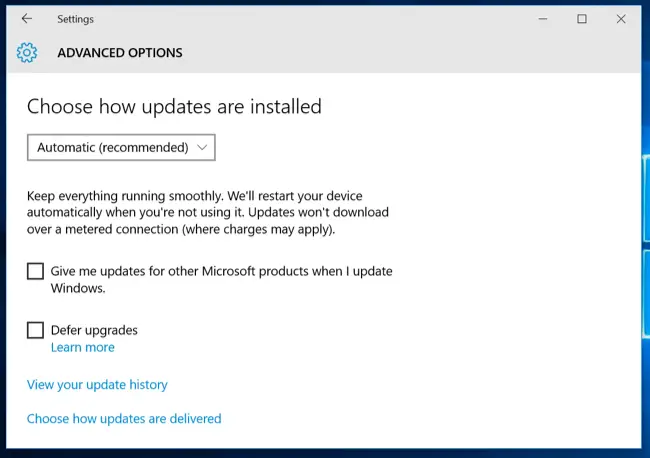The width and height of the screenshot is (650, 458).
Task: Click the desktop background beside the window
Action: [646, 104]
